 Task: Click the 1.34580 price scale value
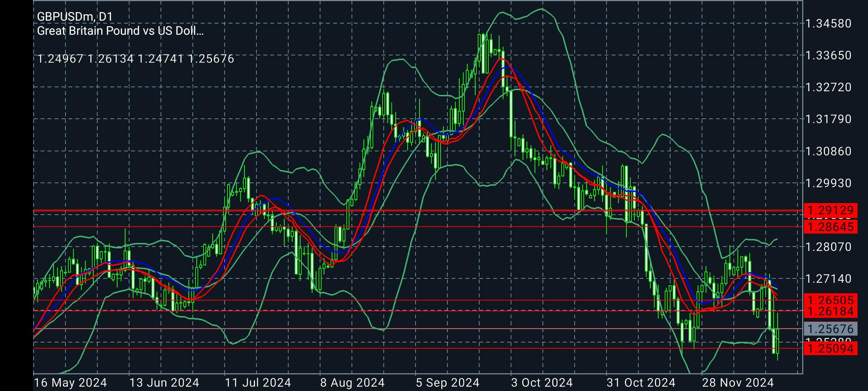coord(828,24)
